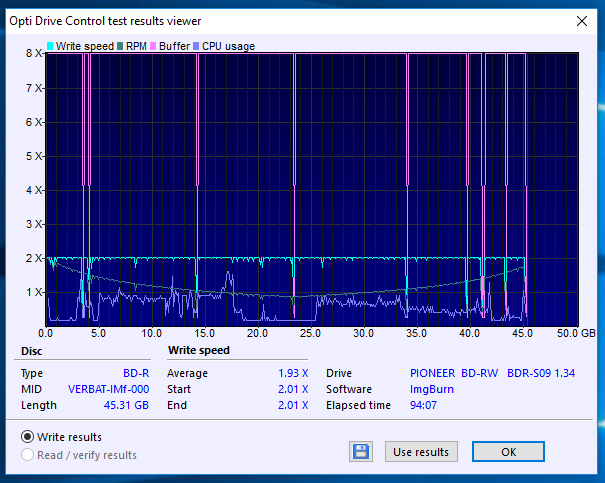Click the 5 X label on vertical axis
605x483 pixels.
coord(34,156)
